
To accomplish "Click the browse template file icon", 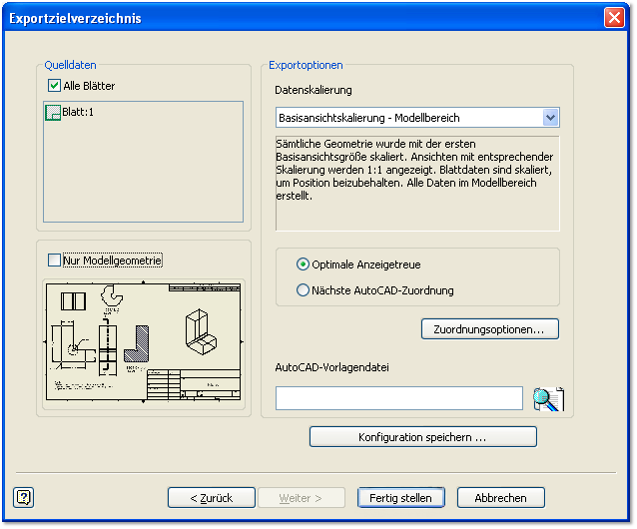I will coord(548,399).
